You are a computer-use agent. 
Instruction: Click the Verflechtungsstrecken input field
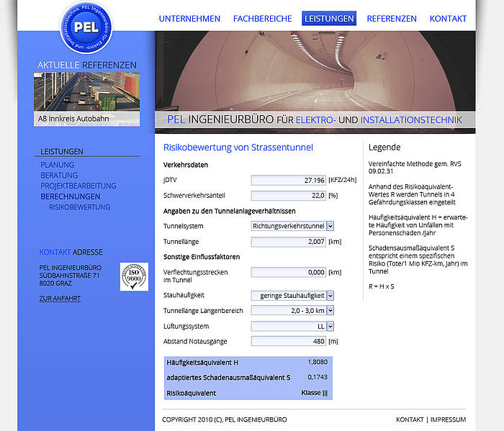pyautogui.click(x=288, y=273)
